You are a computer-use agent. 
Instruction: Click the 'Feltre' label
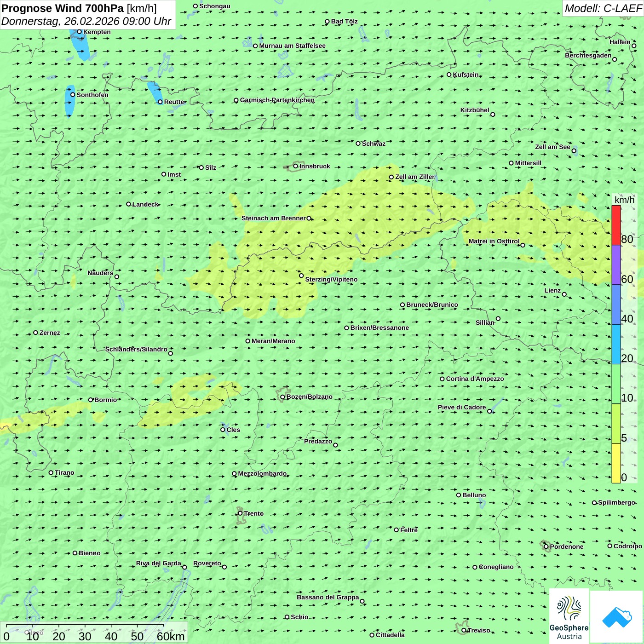point(409,530)
